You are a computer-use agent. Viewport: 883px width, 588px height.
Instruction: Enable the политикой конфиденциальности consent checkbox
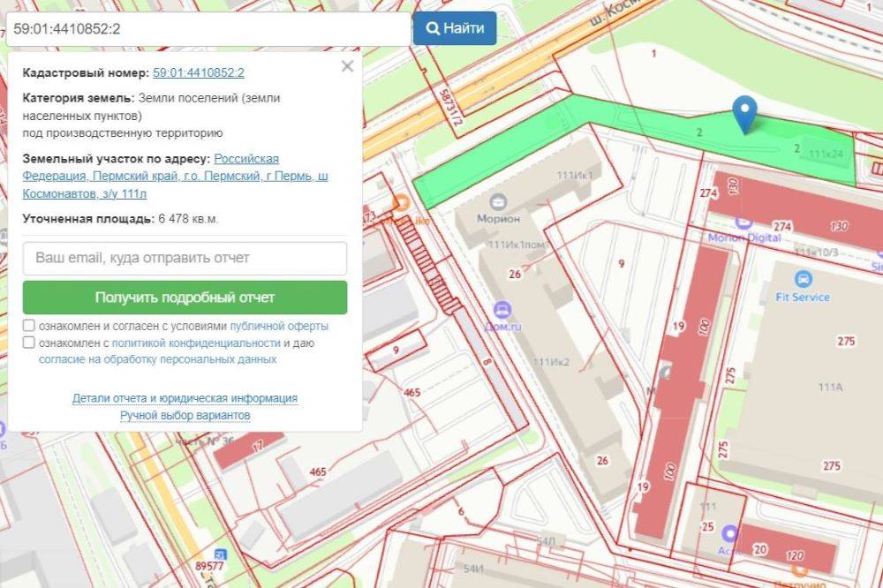coord(27,343)
